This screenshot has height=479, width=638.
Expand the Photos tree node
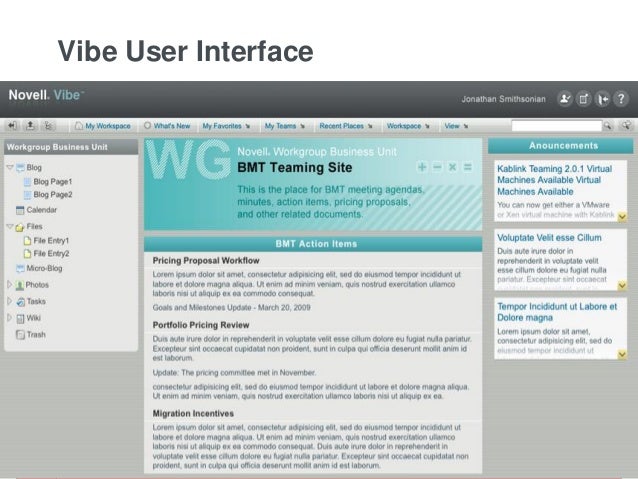tap(9, 284)
